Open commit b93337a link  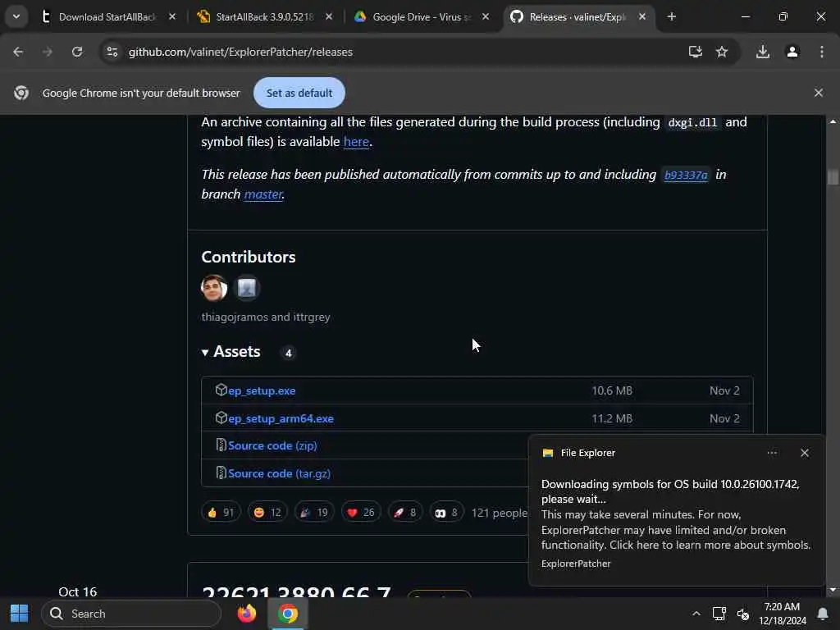[686, 175]
